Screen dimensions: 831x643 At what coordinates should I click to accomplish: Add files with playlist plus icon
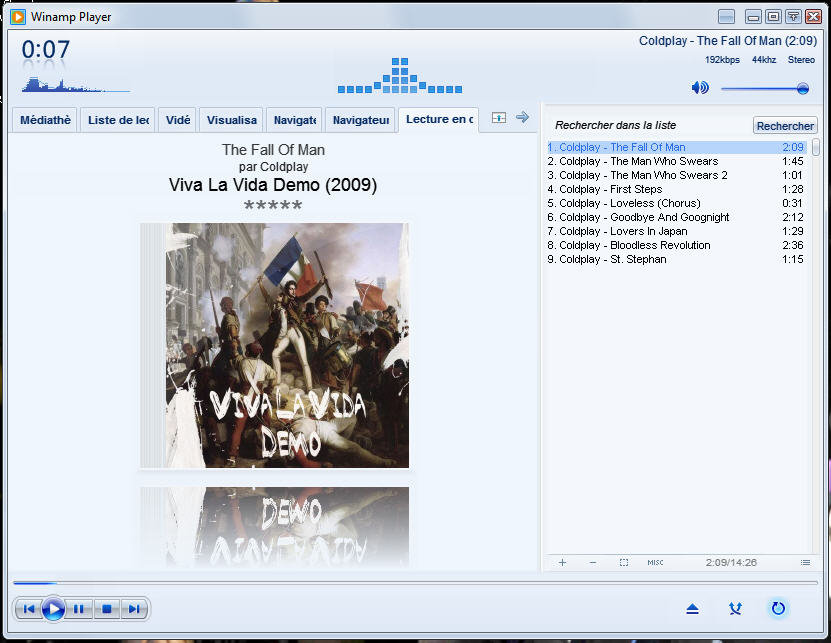coord(562,562)
